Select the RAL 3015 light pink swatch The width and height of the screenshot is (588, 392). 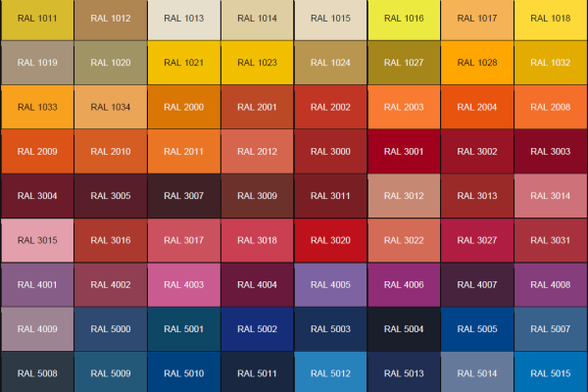[36, 240]
